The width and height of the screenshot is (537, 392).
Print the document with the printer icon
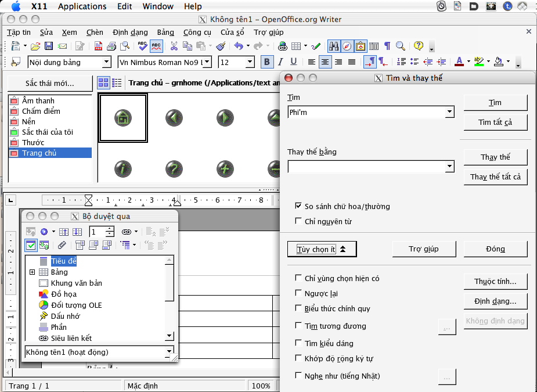click(x=111, y=46)
